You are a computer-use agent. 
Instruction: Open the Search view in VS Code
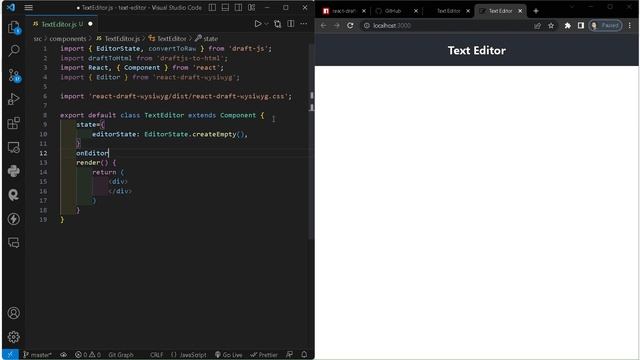(14, 51)
